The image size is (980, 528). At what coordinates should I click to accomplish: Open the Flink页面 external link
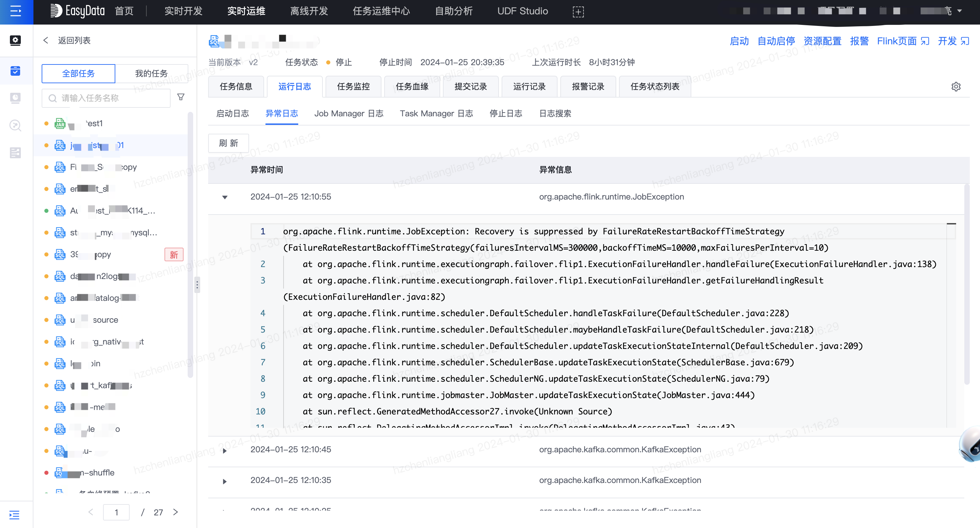tap(896, 41)
